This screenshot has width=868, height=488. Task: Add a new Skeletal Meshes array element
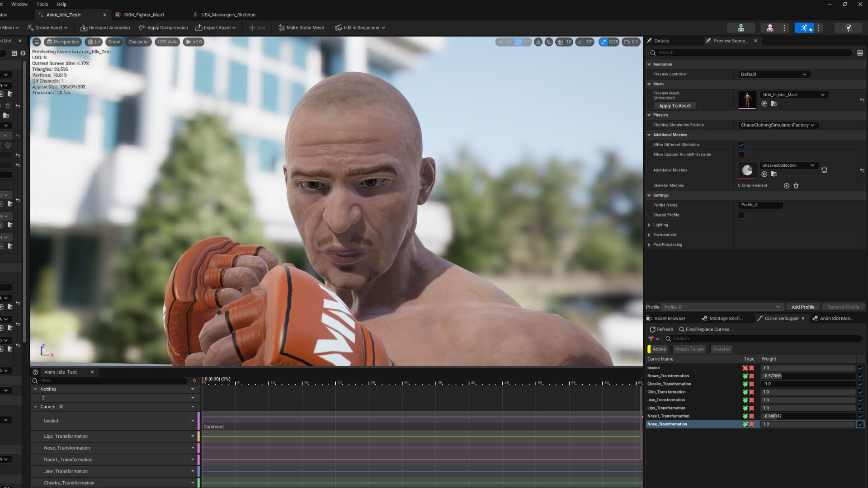click(x=787, y=186)
